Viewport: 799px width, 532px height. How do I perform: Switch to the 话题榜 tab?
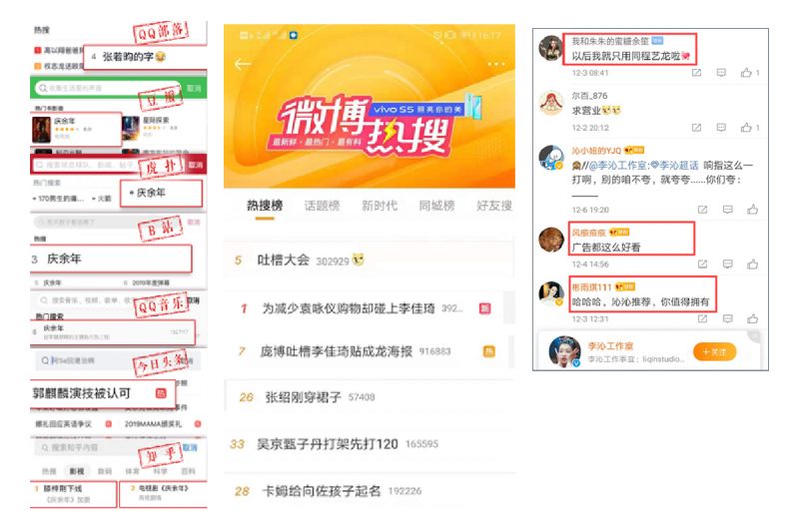(322, 206)
